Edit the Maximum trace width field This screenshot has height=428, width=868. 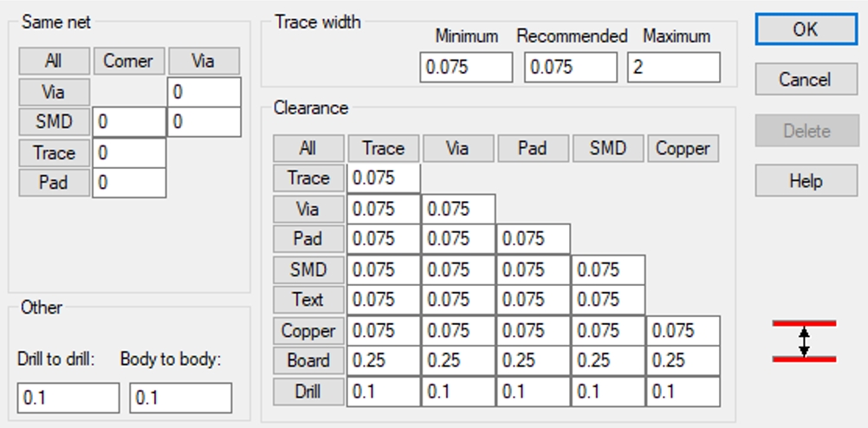(674, 68)
